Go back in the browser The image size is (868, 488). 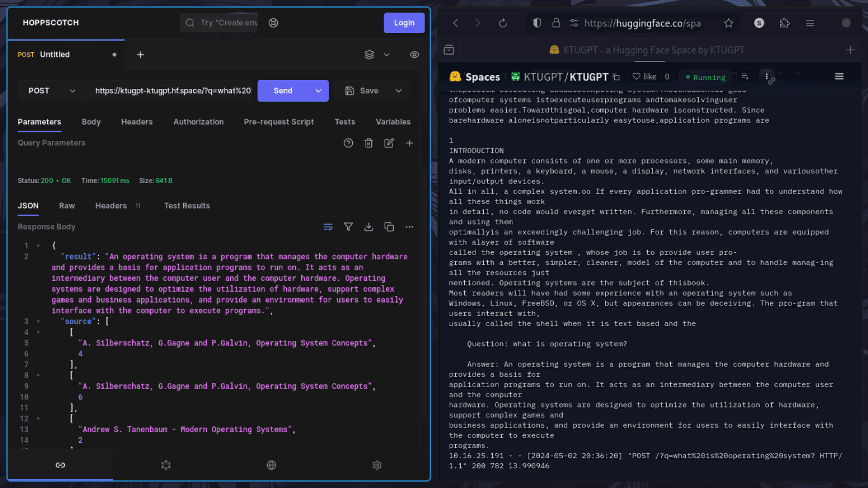click(456, 23)
